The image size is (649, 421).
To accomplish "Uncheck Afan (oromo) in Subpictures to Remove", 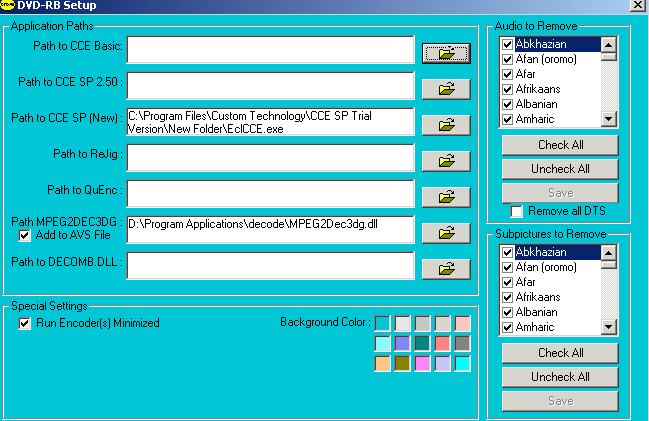I will click(507, 267).
